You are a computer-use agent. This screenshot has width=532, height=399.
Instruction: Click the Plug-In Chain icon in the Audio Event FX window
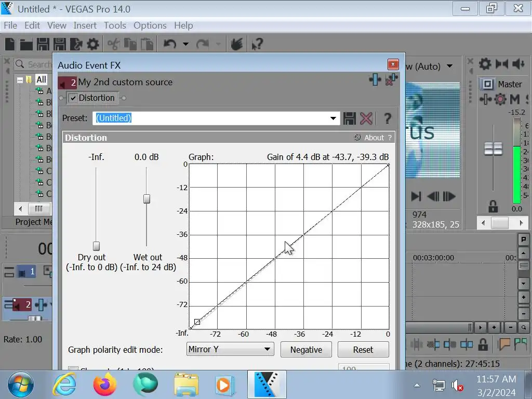375,79
